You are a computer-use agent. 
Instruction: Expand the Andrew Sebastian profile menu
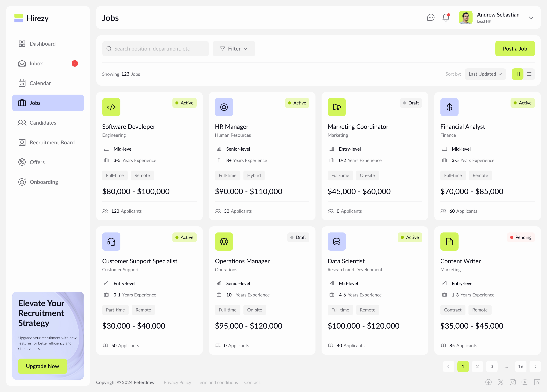(531, 18)
